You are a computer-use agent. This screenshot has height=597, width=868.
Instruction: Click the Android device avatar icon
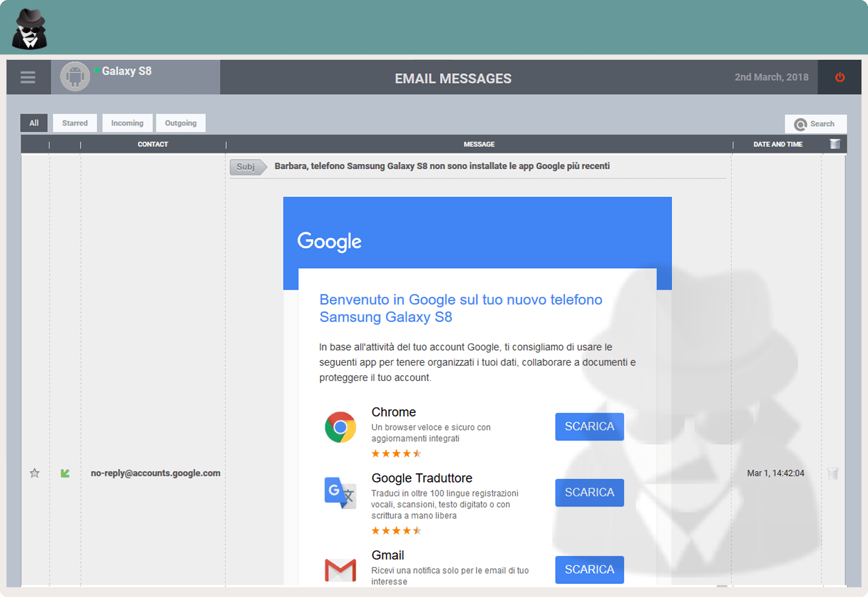[x=75, y=77]
